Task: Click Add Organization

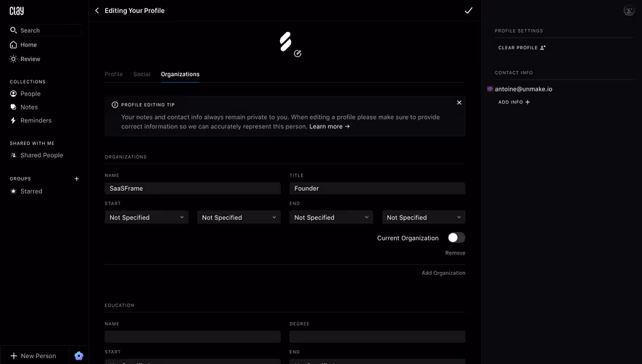Action: pyautogui.click(x=443, y=273)
